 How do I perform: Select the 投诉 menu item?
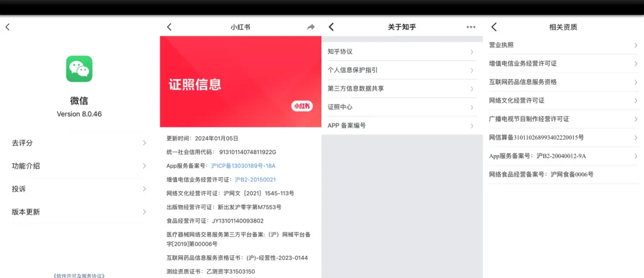pos(79,189)
